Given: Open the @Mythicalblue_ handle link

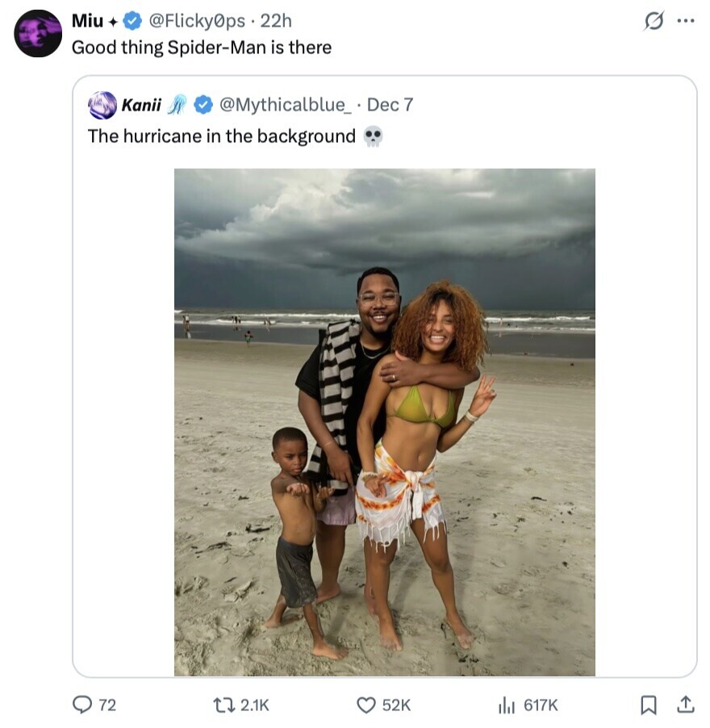Looking at the screenshot, I should click(285, 105).
